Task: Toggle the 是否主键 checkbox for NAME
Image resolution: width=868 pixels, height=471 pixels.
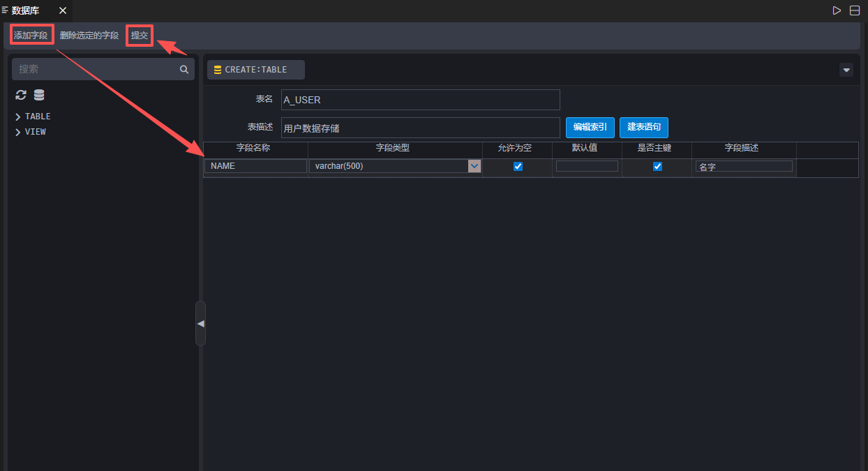Action: tap(657, 166)
